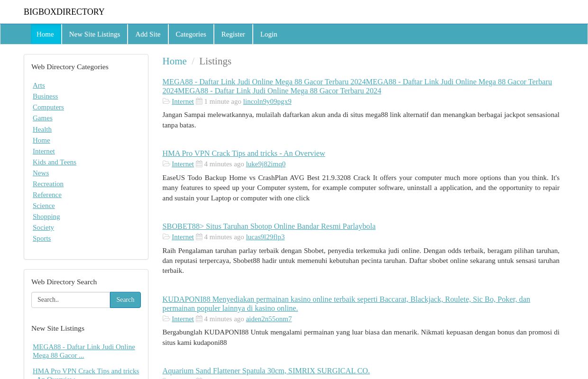This screenshot has height=379, width=588.
Task: Click the Internet link under the KUDAPONI88 listing
Action: [x=183, y=319]
